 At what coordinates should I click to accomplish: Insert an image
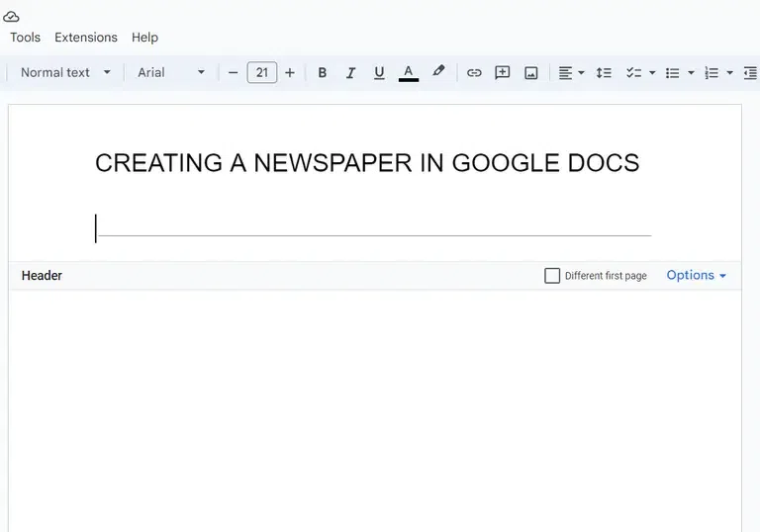[531, 72]
